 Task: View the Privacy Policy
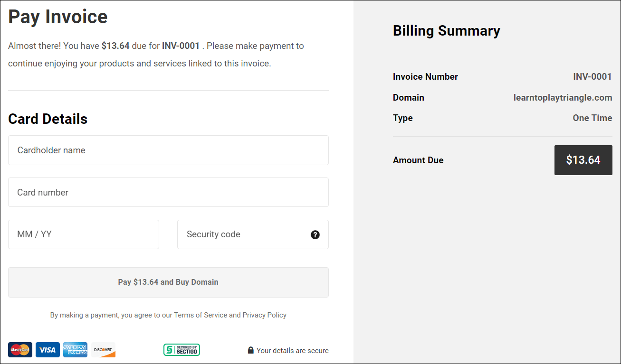point(264,315)
